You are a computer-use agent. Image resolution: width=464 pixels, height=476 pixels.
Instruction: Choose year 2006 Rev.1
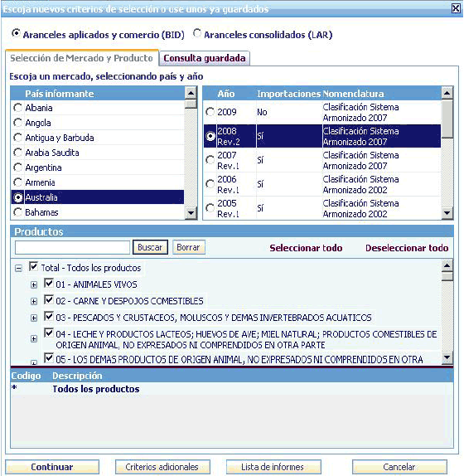(x=210, y=184)
